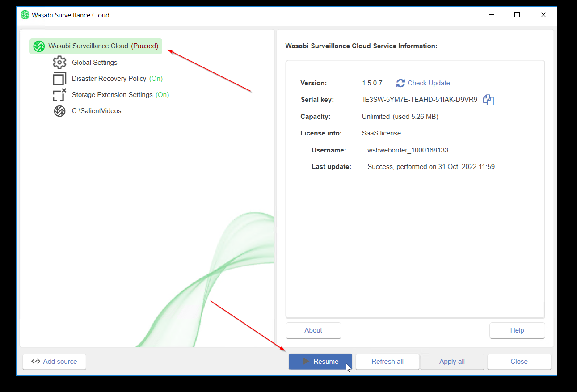The height and width of the screenshot is (392, 577).
Task: Click the Service Information heading
Action: point(361,46)
